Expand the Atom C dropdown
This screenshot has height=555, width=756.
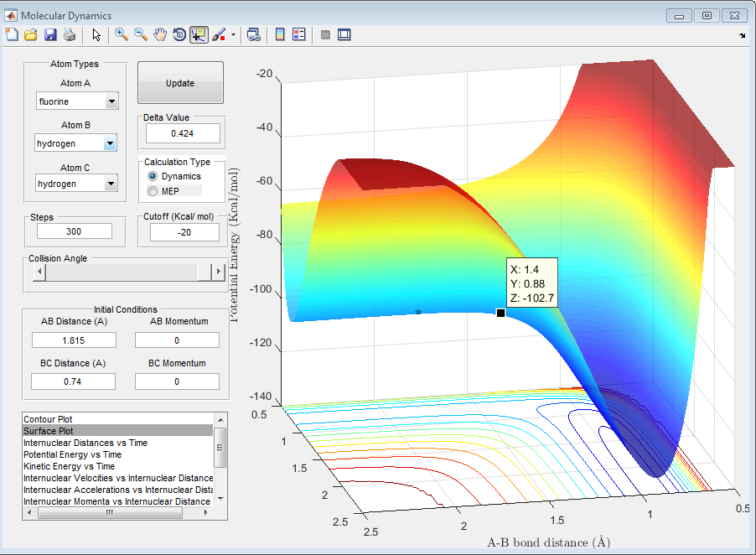(x=111, y=184)
